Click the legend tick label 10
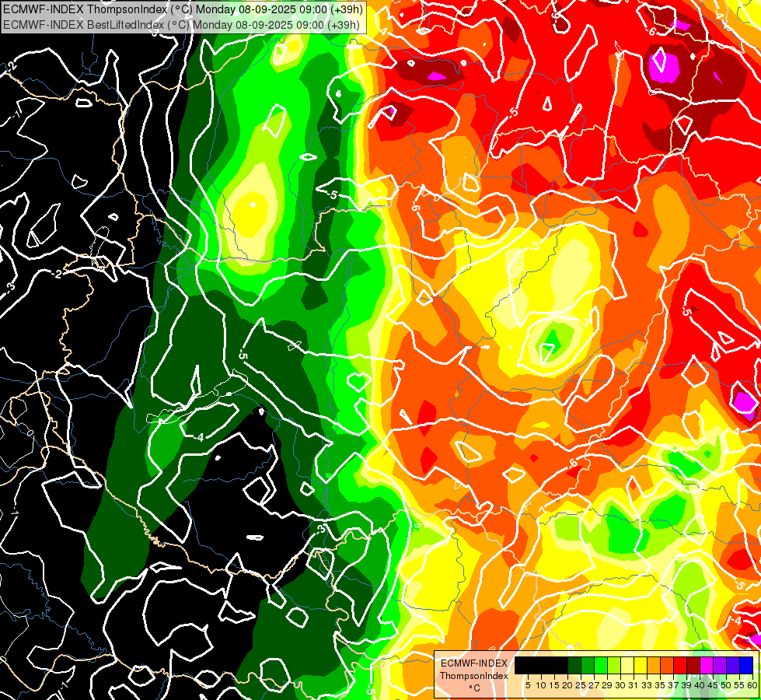Viewport: 761px width, 700px height. pyautogui.click(x=541, y=685)
